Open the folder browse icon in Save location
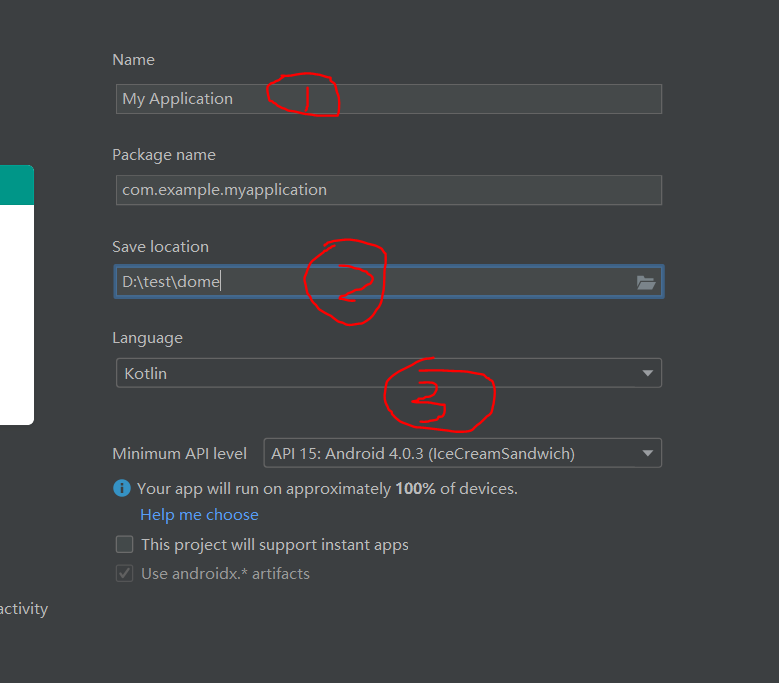The width and height of the screenshot is (779, 683). click(646, 282)
